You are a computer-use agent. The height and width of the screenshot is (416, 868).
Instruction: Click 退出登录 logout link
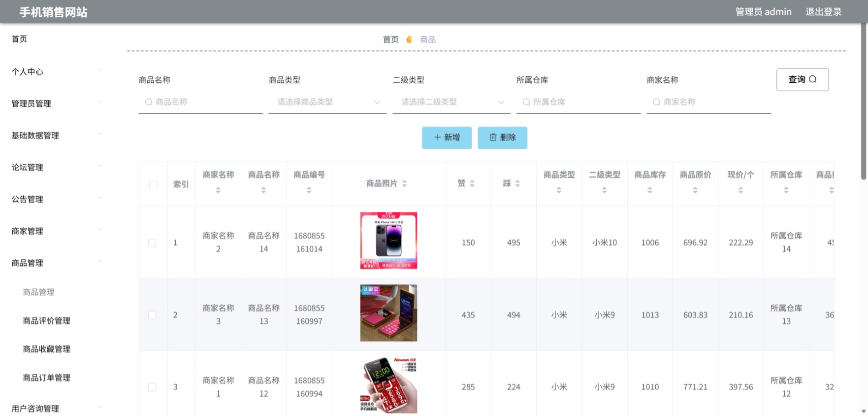823,12
